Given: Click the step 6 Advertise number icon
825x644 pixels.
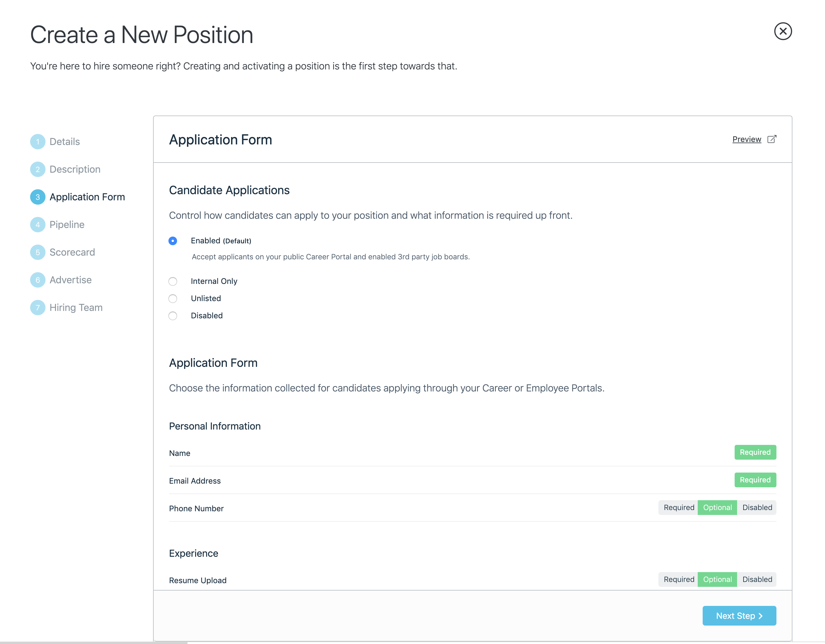Looking at the screenshot, I should 38,280.
